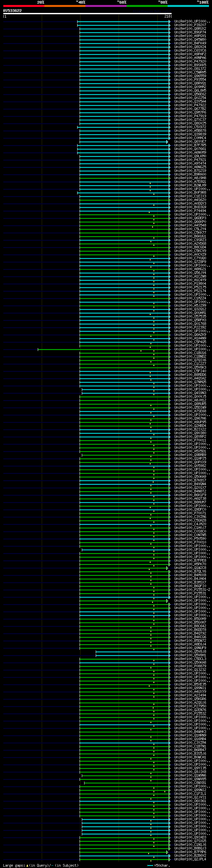Open hit UniRef100_B9GP74

pyautogui.click(x=190, y=33)
